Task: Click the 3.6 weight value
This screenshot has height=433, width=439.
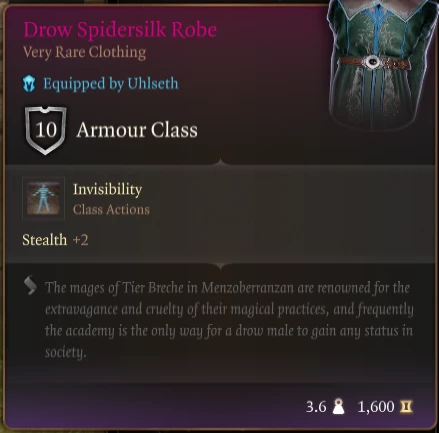Action: pos(316,407)
